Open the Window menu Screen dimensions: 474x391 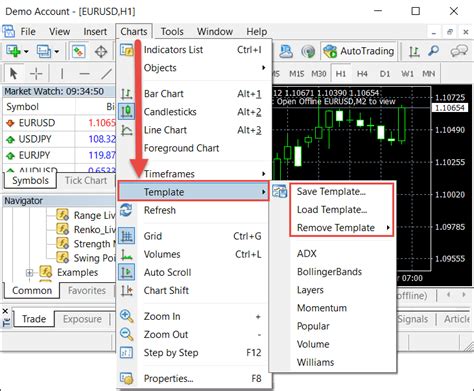point(215,31)
